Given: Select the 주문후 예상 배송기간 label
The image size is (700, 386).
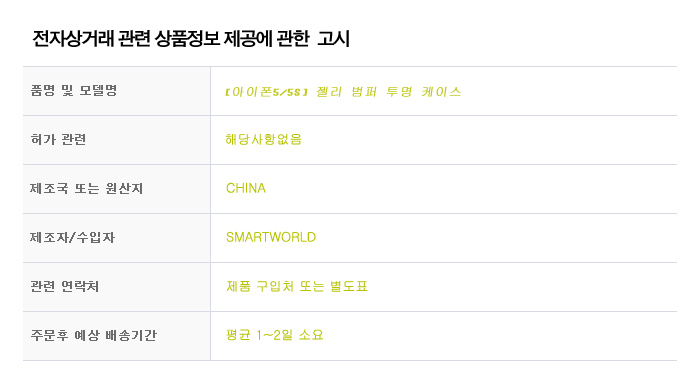Looking at the screenshot, I should [x=93, y=335].
